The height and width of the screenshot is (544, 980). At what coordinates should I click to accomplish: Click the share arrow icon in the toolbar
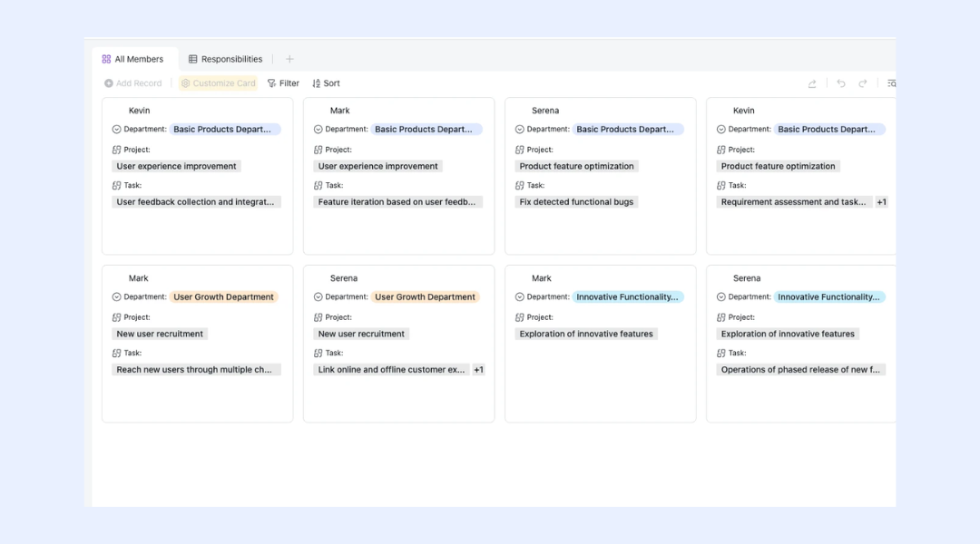coord(812,83)
